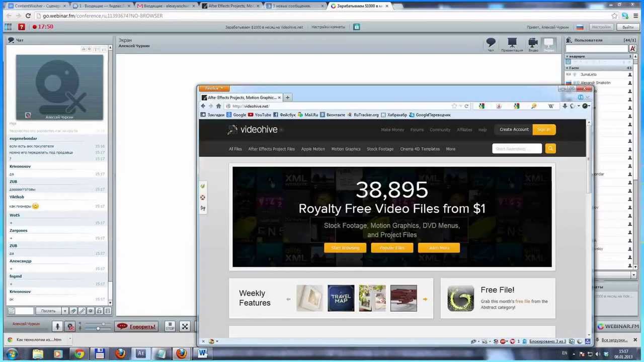
Task: Open the Firefox downloads arrow icon
Action: tap(565, 106)
